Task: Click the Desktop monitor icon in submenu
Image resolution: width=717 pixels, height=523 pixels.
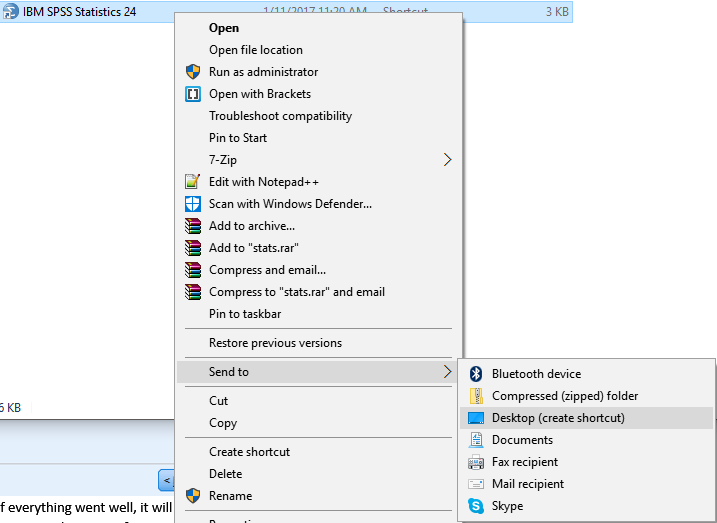Action: (476, 418)
